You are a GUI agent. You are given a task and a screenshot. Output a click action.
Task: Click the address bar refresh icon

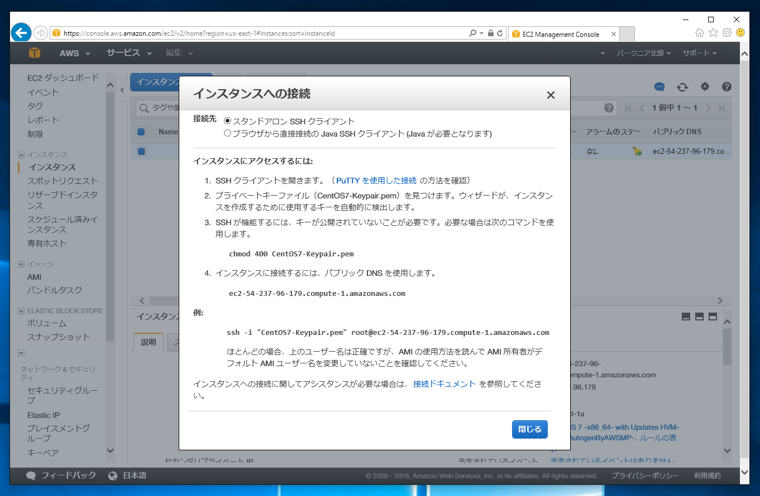point(500,33)
